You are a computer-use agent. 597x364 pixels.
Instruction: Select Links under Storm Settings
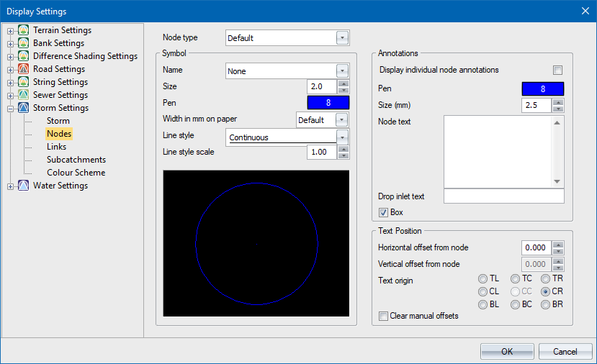click(56, 147)
